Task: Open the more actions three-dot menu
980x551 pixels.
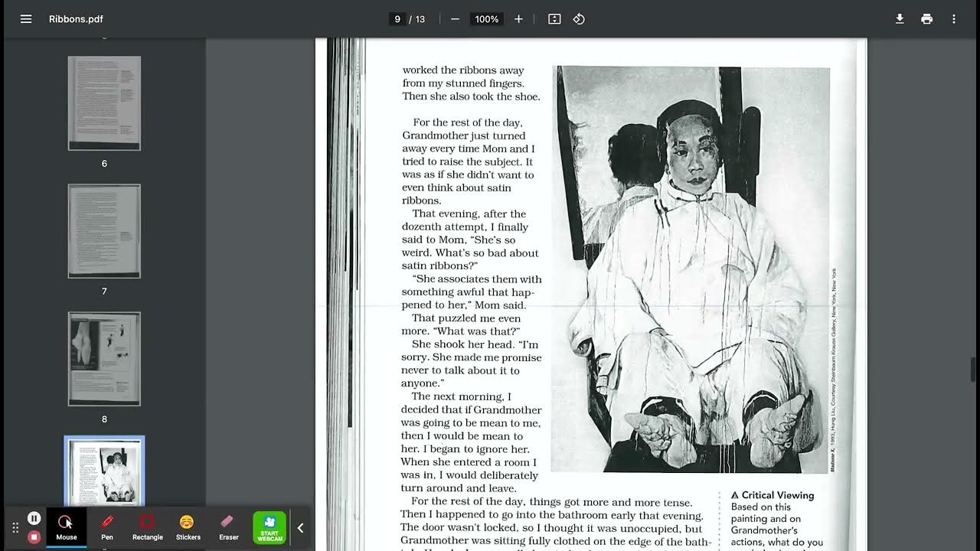Action: [953, 19]
